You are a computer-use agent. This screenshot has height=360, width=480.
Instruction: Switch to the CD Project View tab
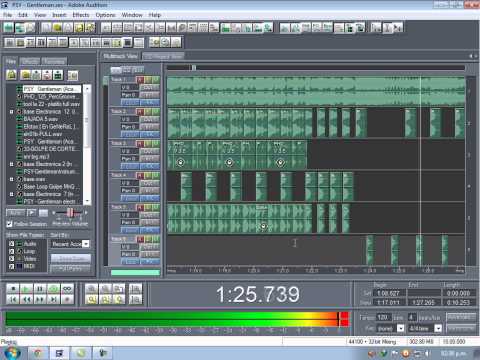tap(163, 56)
